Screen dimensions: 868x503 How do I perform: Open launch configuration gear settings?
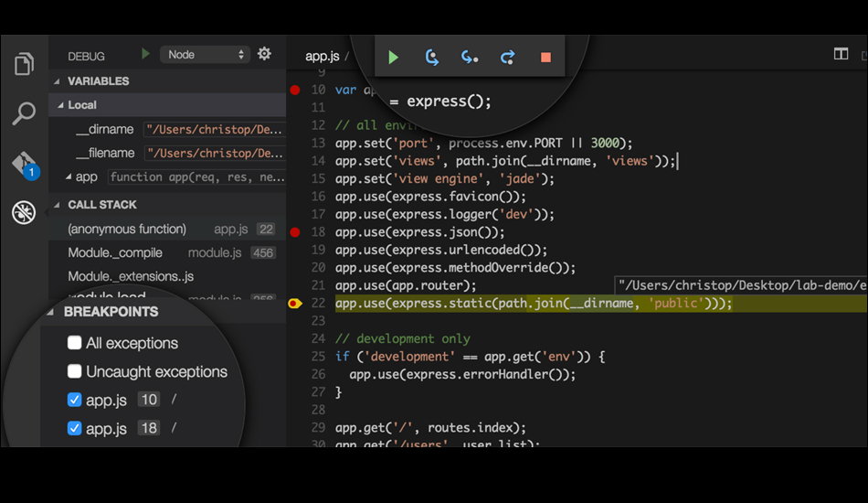click(265, 54)
